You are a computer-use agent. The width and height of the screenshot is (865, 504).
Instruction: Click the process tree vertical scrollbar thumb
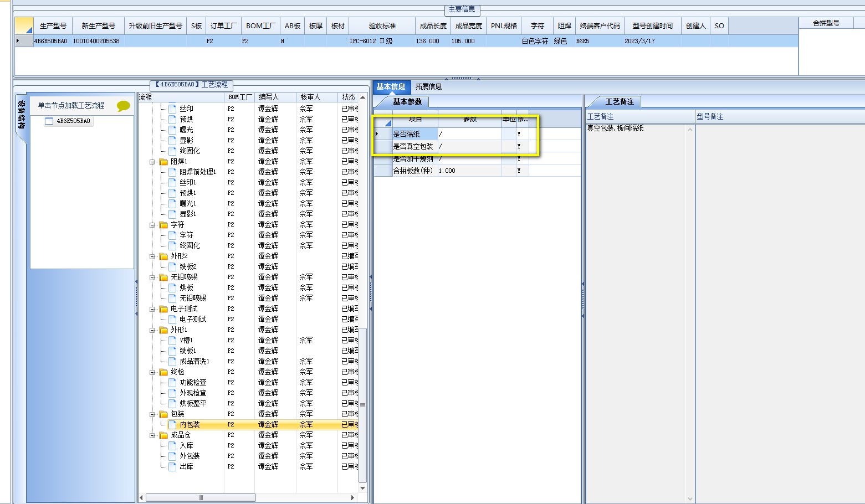point(363,405)
